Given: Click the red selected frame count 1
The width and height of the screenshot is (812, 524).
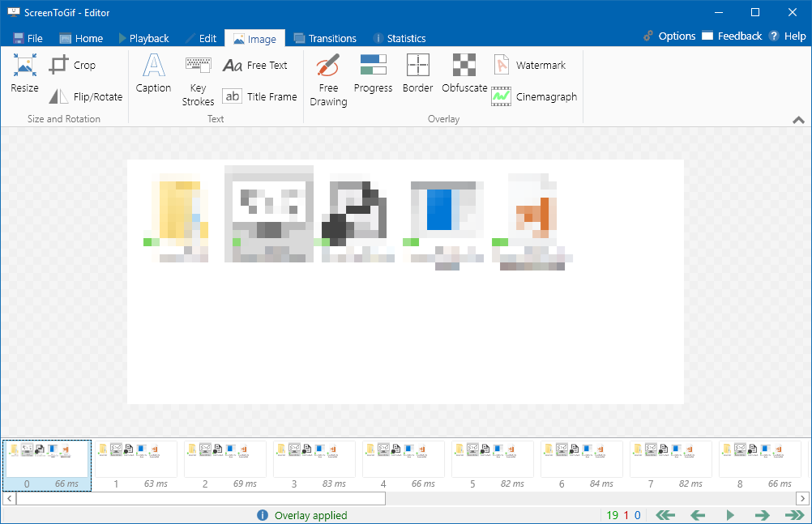Looking at the screenshot, I should (x=626, y=515).
